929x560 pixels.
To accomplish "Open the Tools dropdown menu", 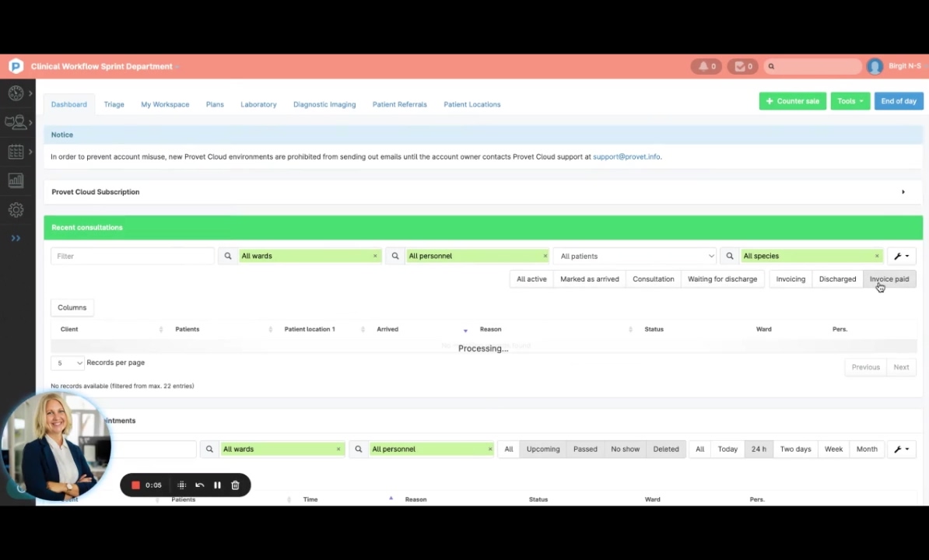I will click(x=849, y=101).
